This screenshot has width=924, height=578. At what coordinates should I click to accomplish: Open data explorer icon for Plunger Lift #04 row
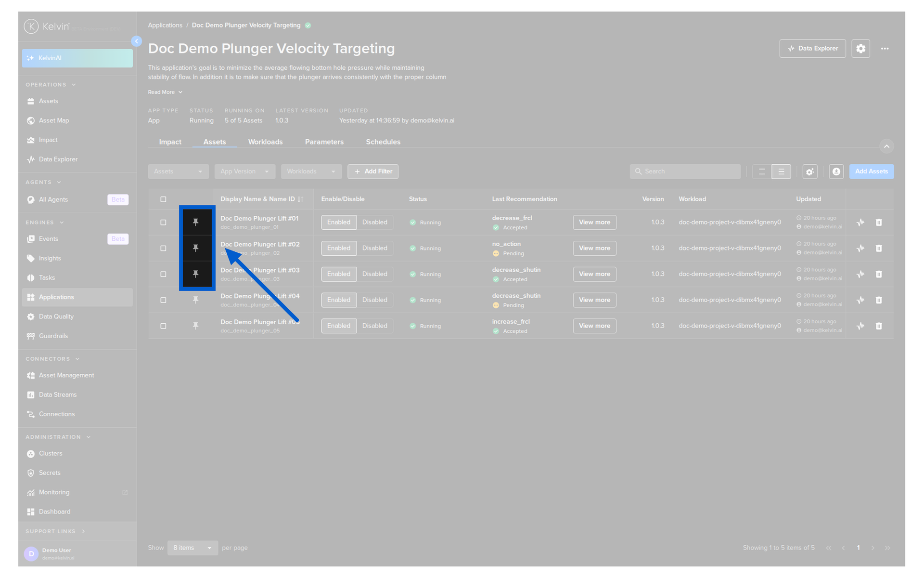click(860, 300)
